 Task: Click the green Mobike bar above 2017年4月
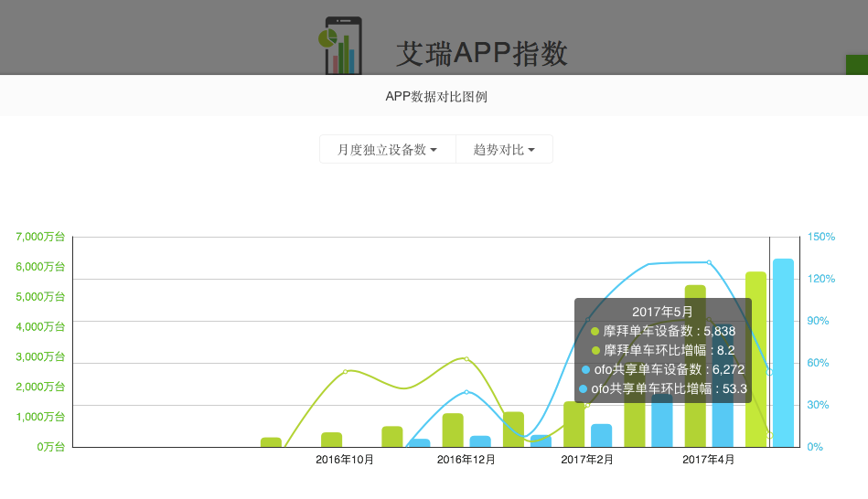click(695, 366)
